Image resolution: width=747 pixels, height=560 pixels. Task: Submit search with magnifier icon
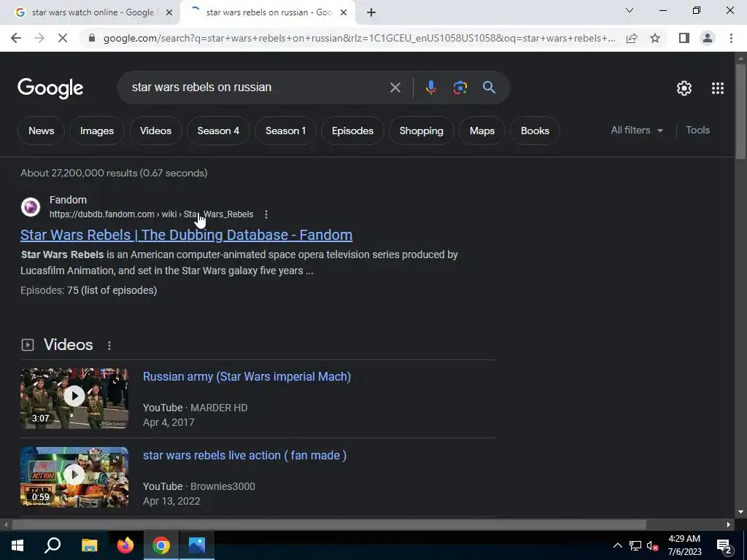pos(489,87)
